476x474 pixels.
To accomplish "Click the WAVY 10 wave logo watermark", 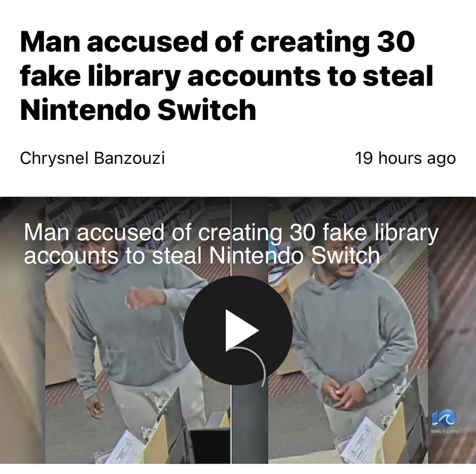I will (444, 418).
